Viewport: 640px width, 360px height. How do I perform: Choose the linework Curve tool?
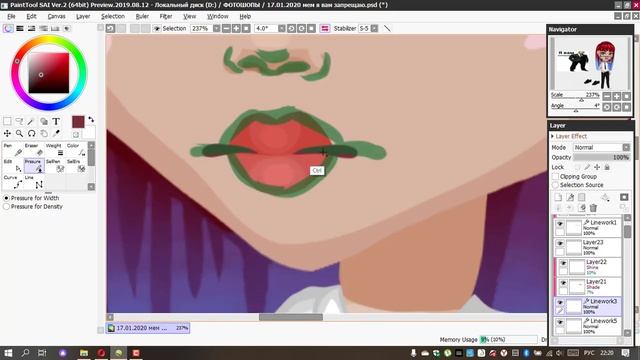13,182
